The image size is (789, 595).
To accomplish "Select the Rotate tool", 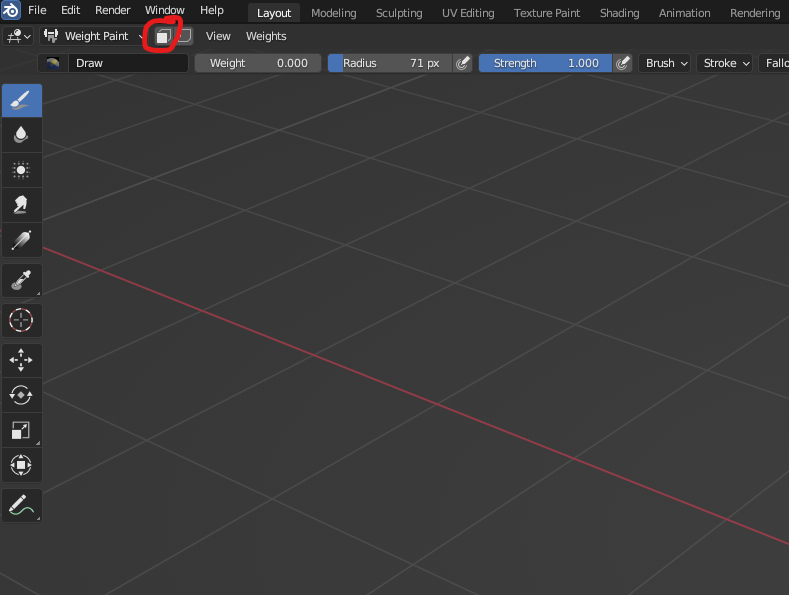I will pyautogui.click(x=22, y=395).
